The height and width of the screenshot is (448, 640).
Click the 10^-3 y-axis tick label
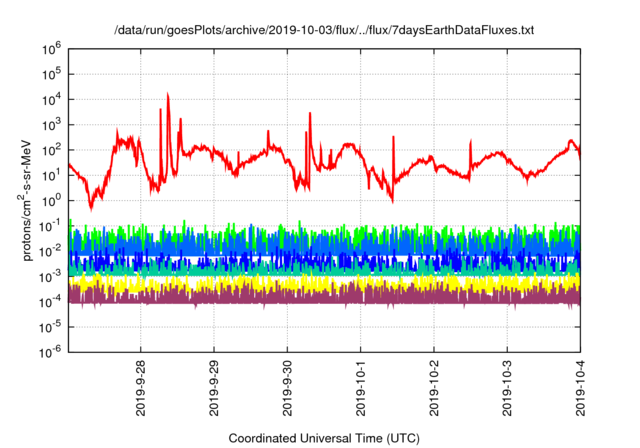click(x=50, y=276)
